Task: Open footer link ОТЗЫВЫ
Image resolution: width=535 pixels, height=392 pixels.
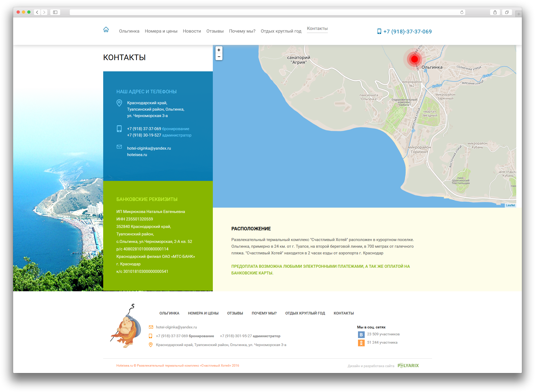Action: 235,313
